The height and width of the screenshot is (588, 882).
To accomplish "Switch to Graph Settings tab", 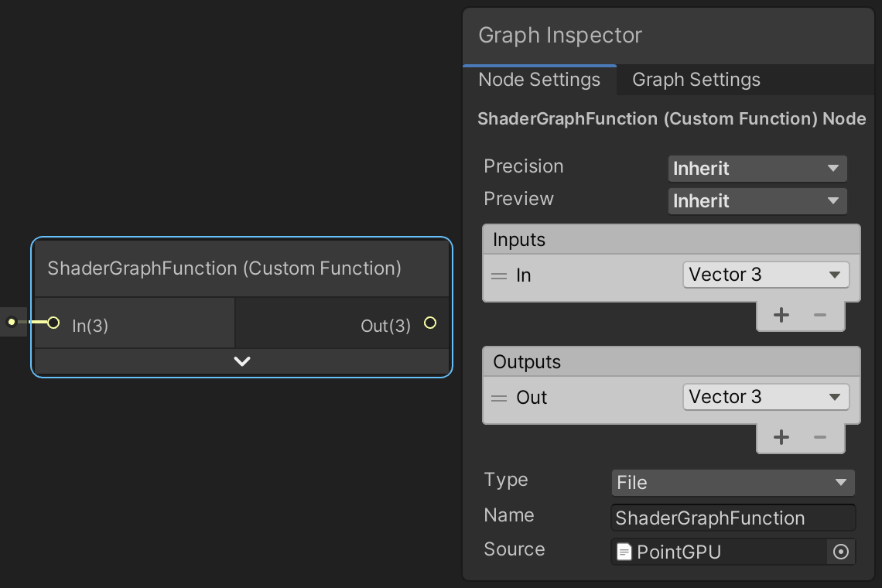I will (x=696, y=80).
